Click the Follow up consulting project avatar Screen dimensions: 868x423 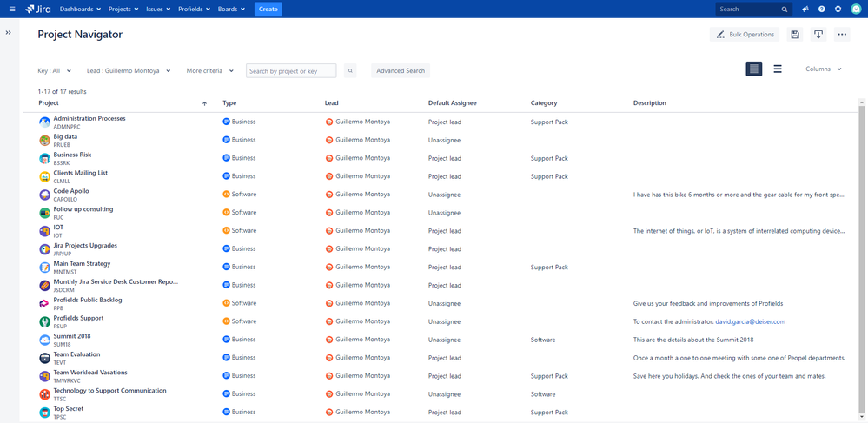pos(45,213)
